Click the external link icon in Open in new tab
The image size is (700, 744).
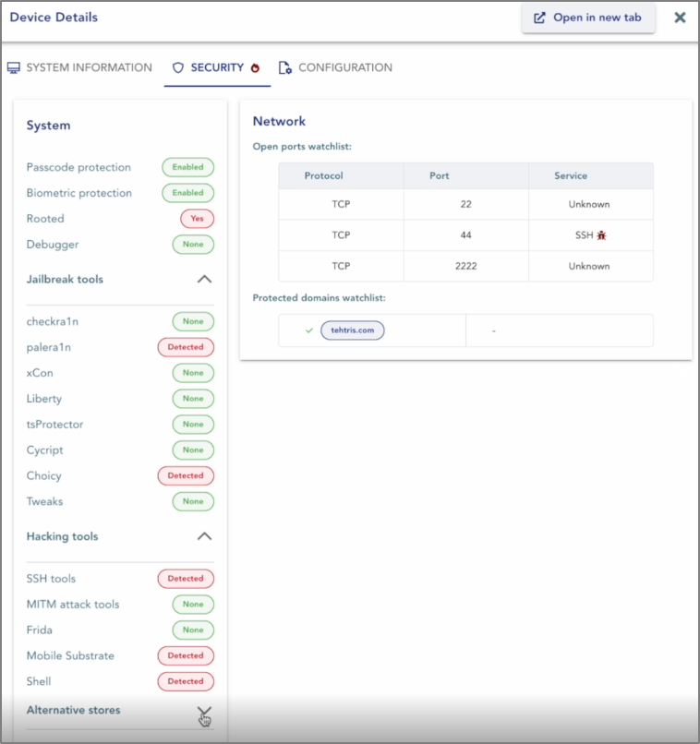[x=539, y=18]
